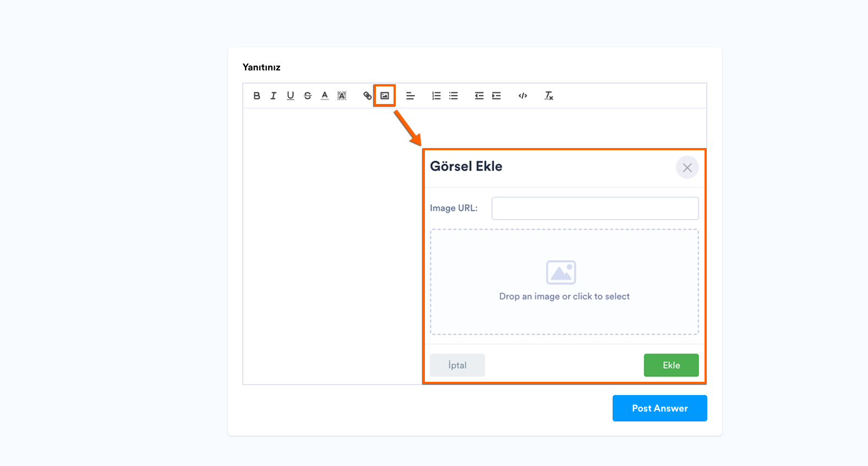This screenshot has width=868, height=466.
Task: Open the insert image tool
Action: click(x=385, y=96)
